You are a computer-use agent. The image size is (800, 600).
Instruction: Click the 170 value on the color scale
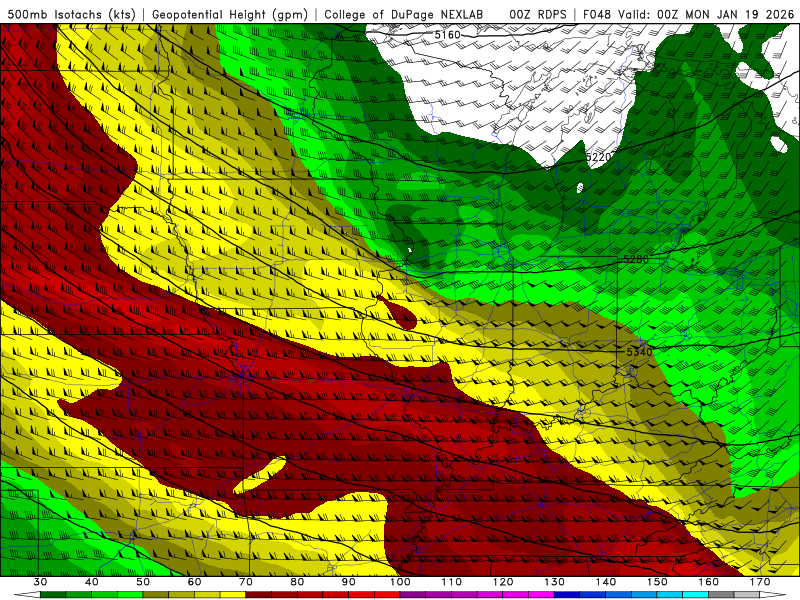[x=760, y=582]
